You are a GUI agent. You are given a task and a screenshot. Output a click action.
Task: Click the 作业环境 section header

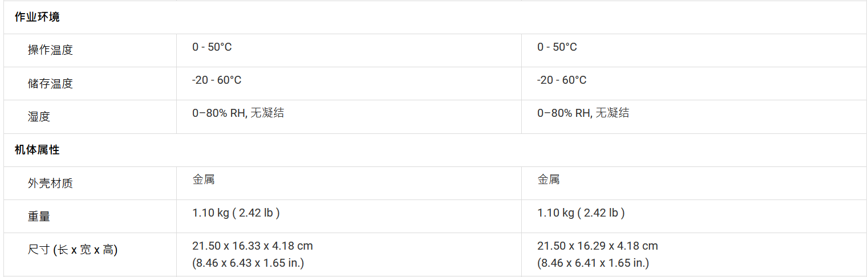(x=37, y=17)
